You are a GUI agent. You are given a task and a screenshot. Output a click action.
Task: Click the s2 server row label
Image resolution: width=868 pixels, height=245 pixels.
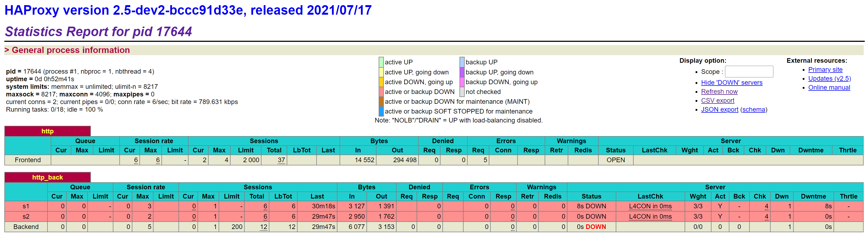coord(26,216)
